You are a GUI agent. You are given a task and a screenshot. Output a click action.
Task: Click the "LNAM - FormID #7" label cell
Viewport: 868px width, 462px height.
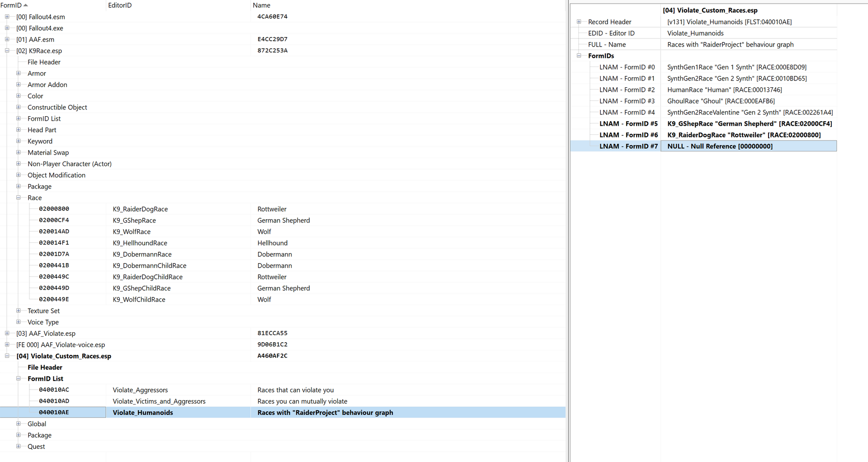628,146
